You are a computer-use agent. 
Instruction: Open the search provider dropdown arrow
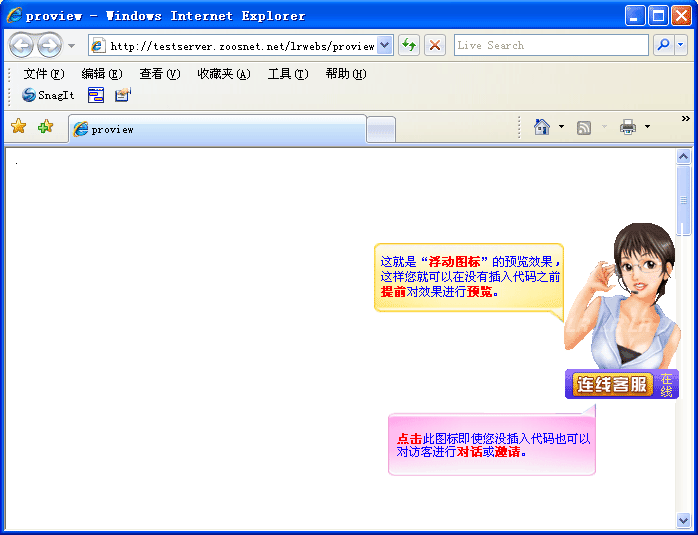pos(681,45)
